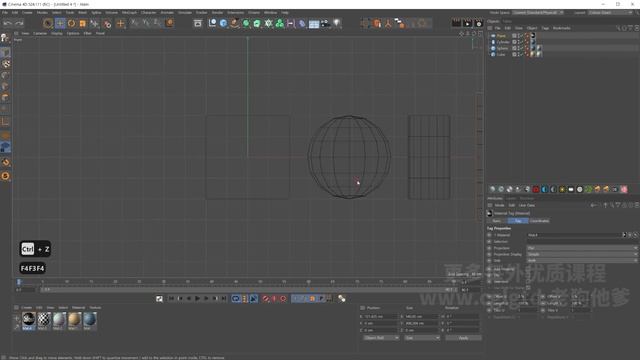The height and width of the screenshot is (360, 640).
Task: Click Go to Start of animation
Action: [x=171, y=299]
